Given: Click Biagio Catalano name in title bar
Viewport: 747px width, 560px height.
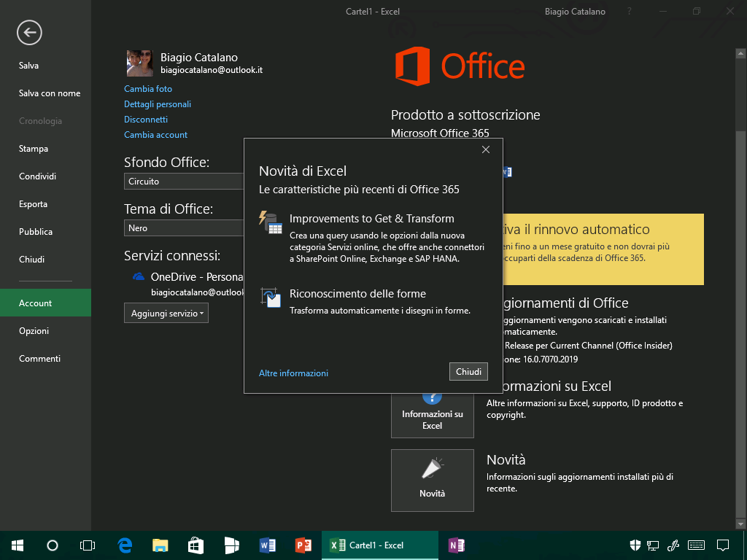Looking at the screenshot, I should click(x=575, y=12).
